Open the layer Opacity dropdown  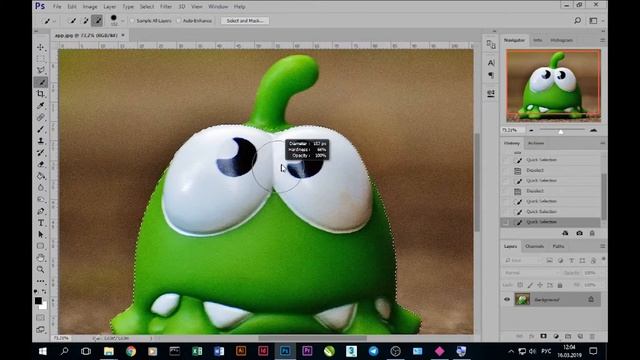590,273
